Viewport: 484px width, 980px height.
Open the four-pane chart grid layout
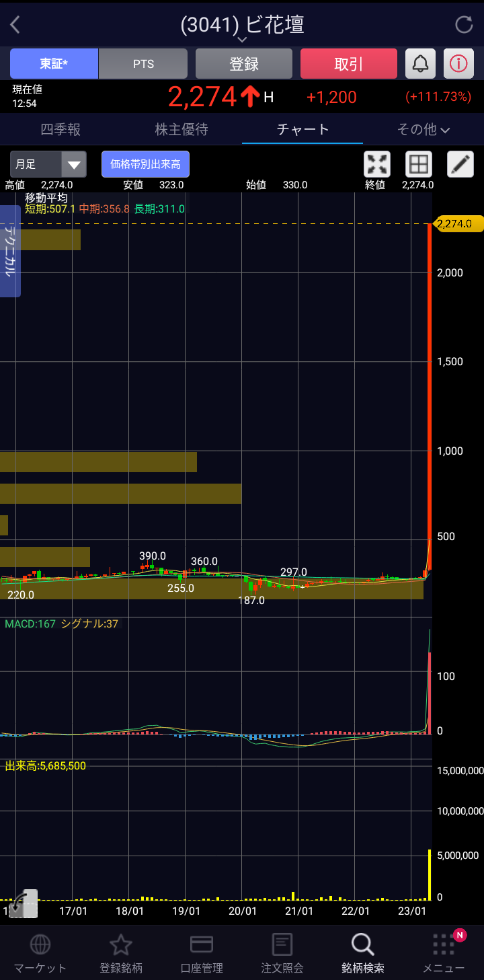419,164
